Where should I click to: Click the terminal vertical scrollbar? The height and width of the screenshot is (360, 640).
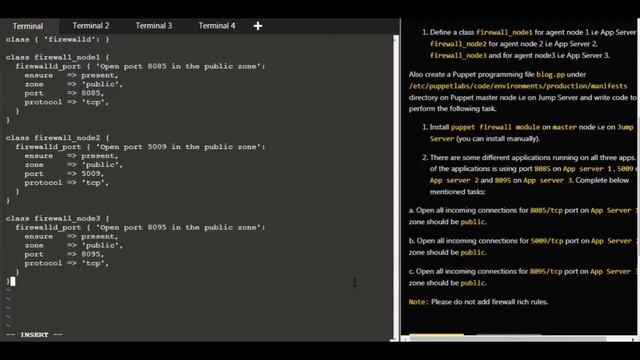point(395,188)
